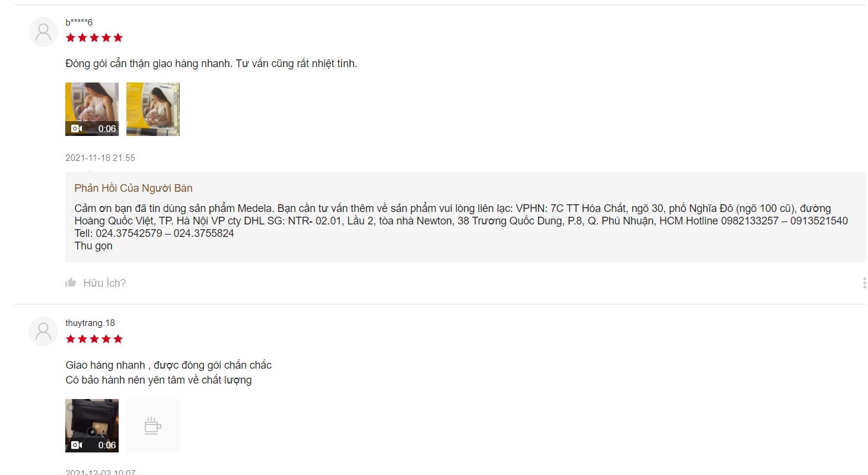This screenshot has height=475, width=868.
Task: Click the camera icon on b*****6's video thumbnail
Action: 77,129
